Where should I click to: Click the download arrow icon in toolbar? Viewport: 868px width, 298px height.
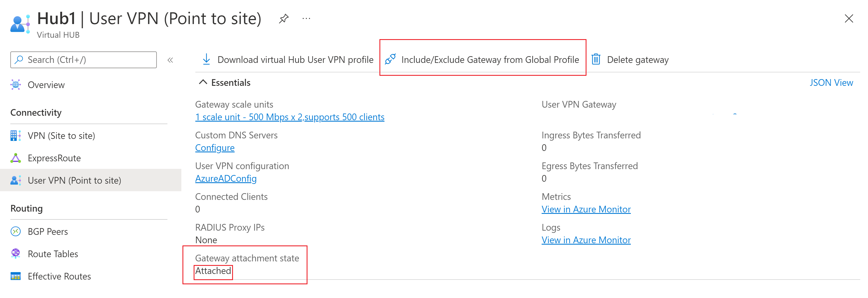[x=206, y=59]
